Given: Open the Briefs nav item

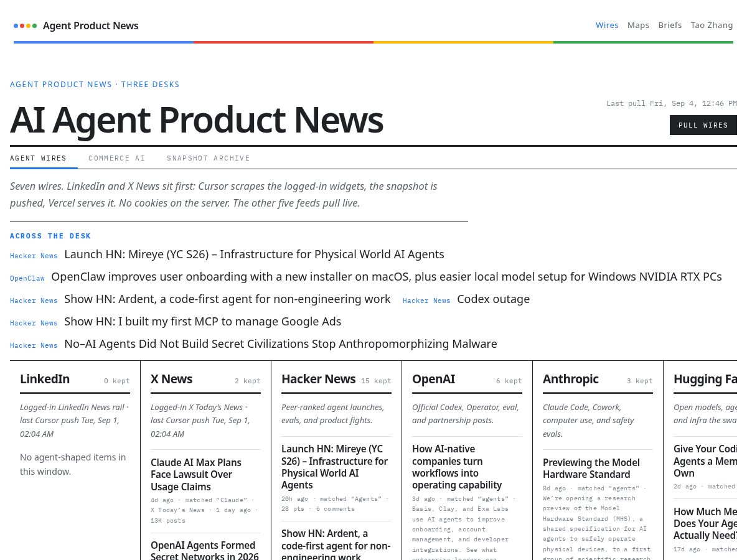Looking at the screenshot, I should coord(670,25).
